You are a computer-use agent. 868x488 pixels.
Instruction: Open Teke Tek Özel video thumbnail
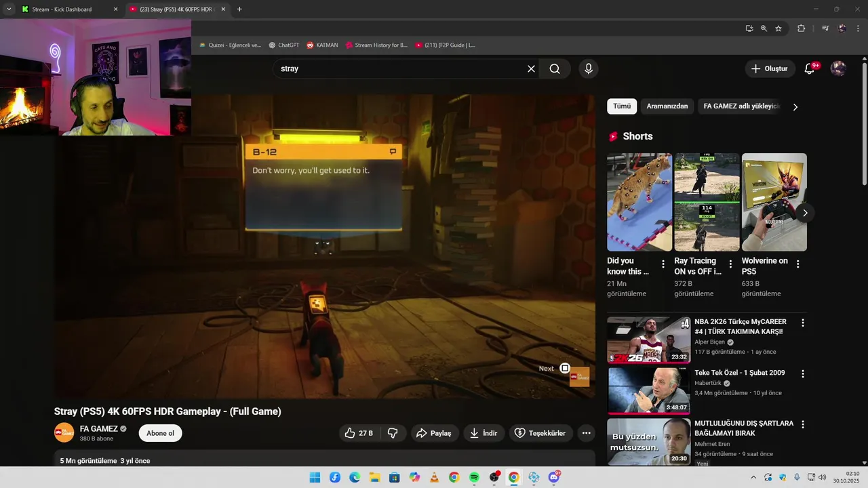pyautogui.click(x=648, y=390)
